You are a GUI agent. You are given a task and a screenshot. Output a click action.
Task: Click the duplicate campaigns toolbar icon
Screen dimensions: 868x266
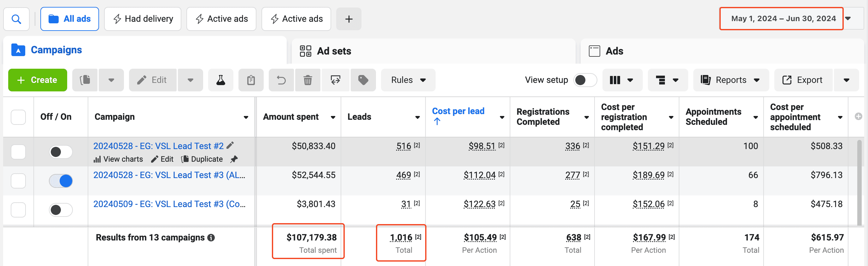(x=85, y=80)
